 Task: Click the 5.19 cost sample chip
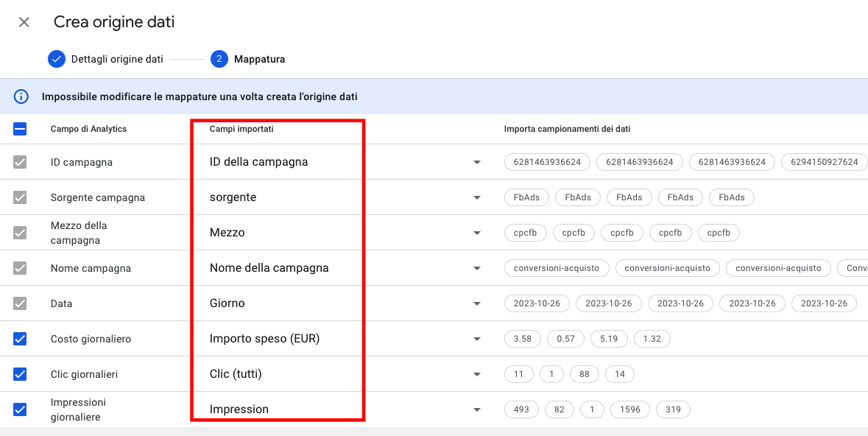pyautogui.click(x=609, y=339)
